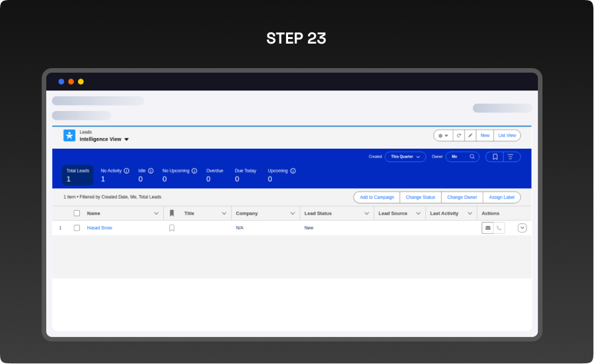Select all rows with header checkbox

tap(77, 213)
